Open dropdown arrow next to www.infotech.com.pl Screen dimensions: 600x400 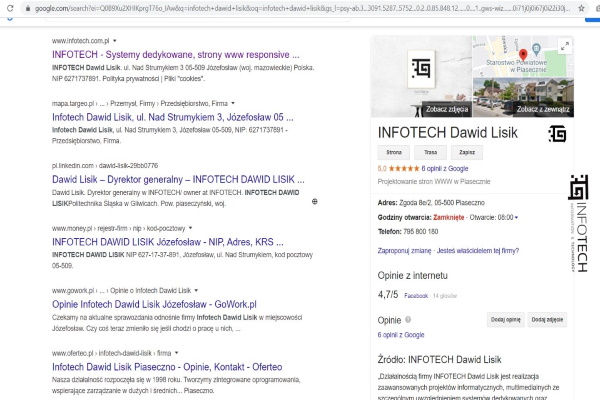tap(114, 41)
